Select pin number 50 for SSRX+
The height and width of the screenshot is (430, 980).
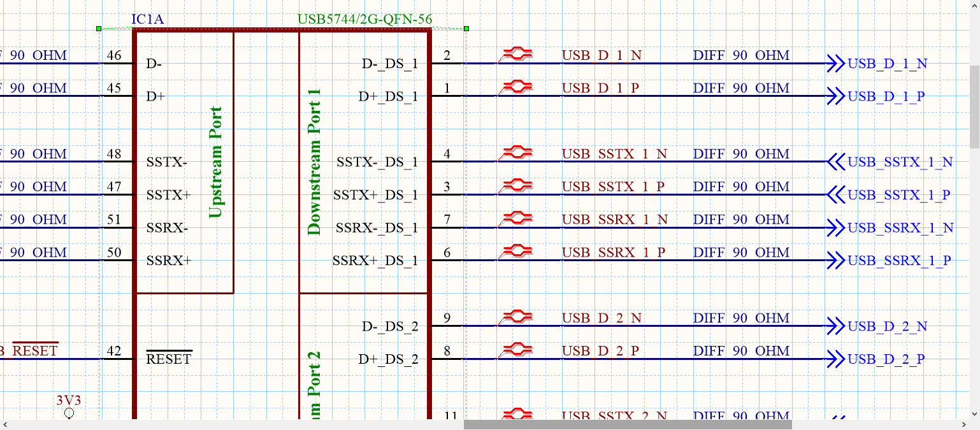[114, 252]
